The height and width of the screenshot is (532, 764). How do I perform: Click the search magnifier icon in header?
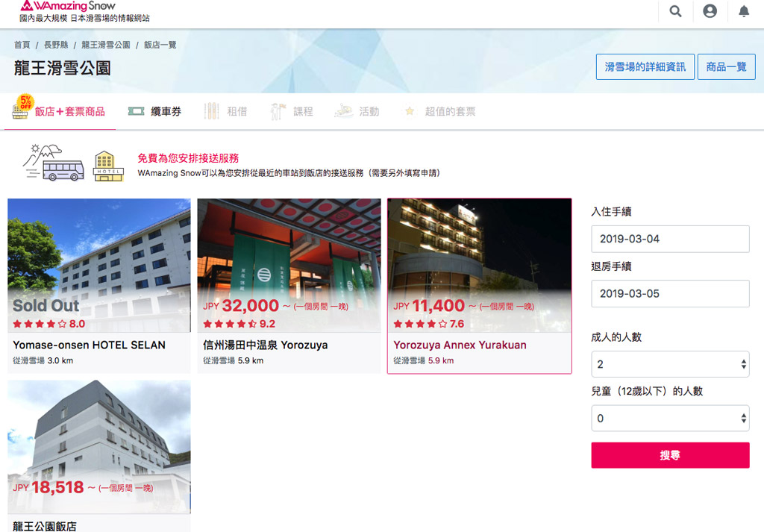tap(675, 11)
